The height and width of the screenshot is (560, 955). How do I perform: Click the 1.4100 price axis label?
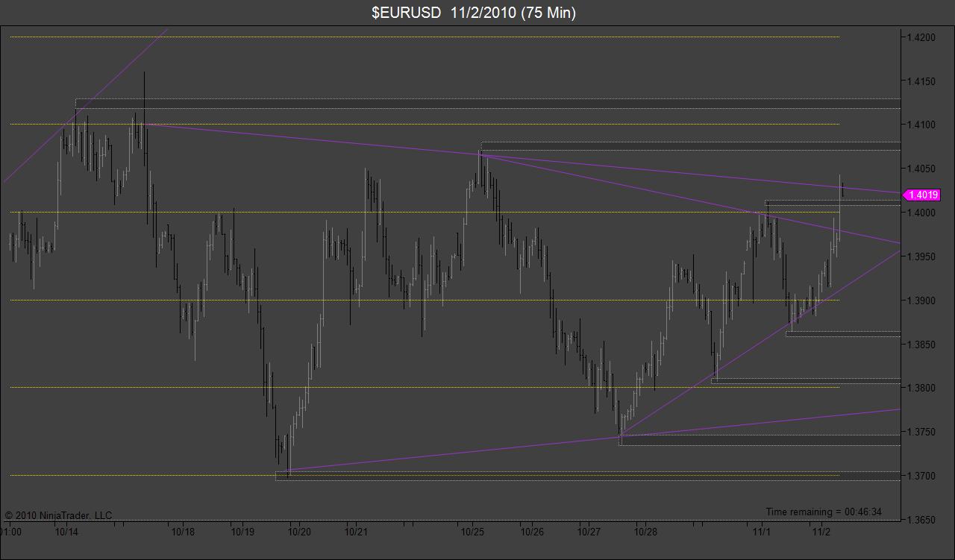pyautogui.click(x=920, y=125)
